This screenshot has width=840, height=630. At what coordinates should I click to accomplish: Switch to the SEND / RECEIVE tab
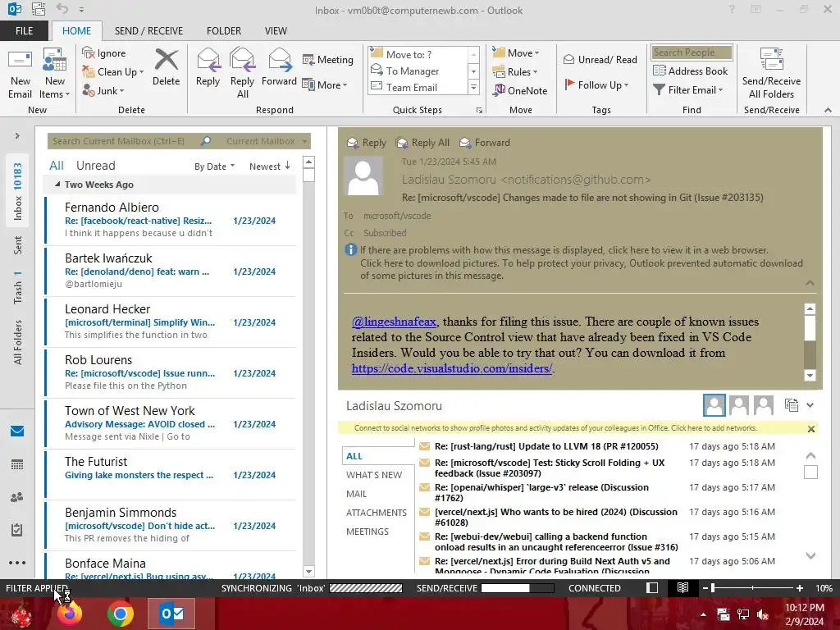coord(148,30)
